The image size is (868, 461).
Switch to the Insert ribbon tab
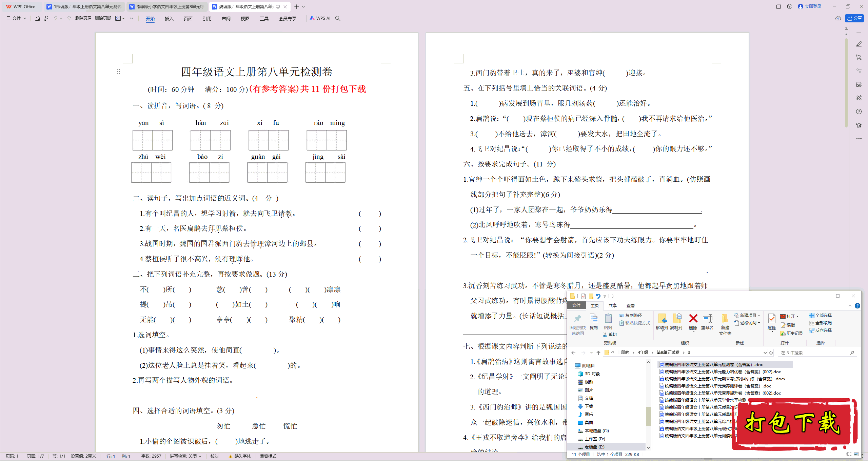pos(169,19)
